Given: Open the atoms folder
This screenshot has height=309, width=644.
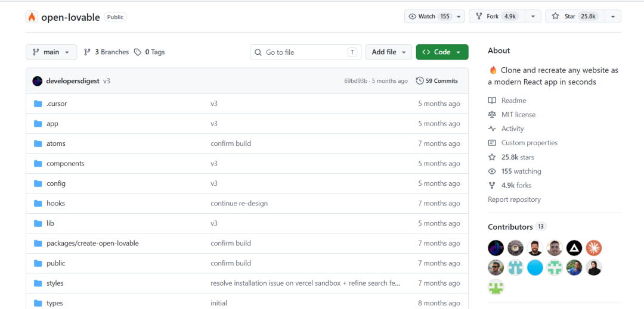Looking at the screenshot, I should pyautogui.click(x=56, y=143).
